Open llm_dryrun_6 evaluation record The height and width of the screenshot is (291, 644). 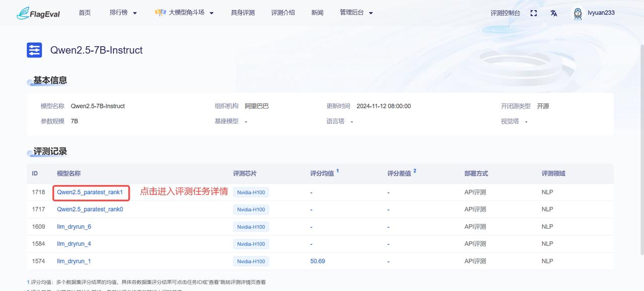point(74,227)
